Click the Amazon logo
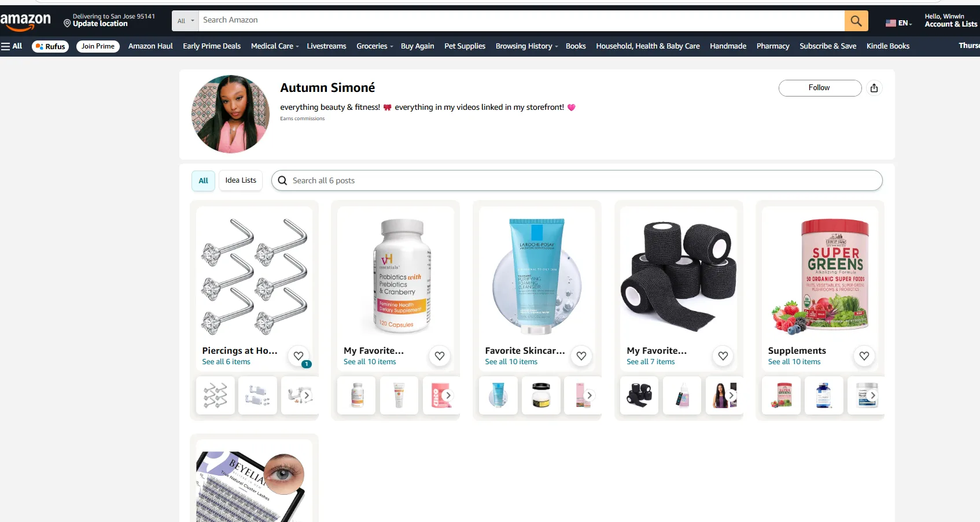 point(25,21)
